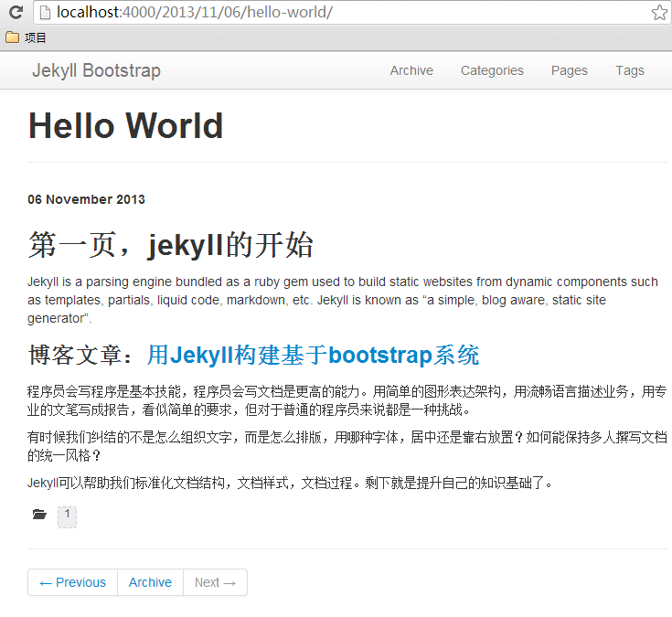Open Categories in the navigation bar
Image resolution: width=672 pixels, height=617 pixels.
[x=492, y=70]
